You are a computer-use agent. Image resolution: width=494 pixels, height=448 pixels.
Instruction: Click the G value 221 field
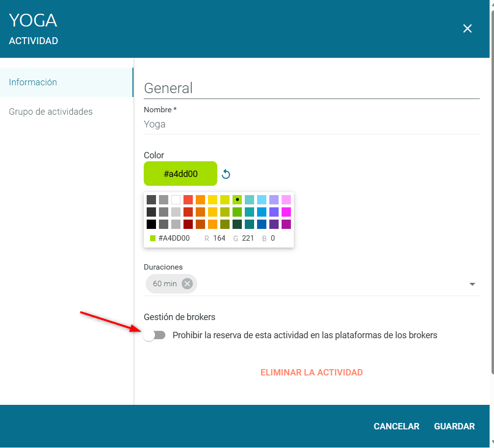pyautogui.click(x=248, y=238)
